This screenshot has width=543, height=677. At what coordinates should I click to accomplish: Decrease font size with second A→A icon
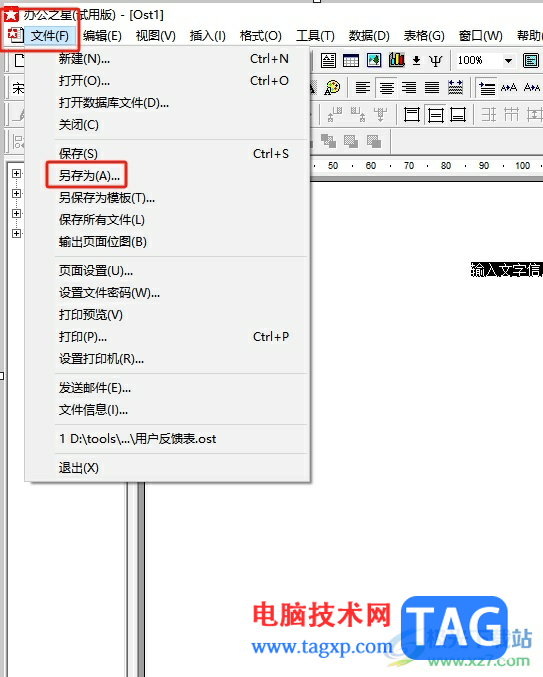[x=532, y=88]
